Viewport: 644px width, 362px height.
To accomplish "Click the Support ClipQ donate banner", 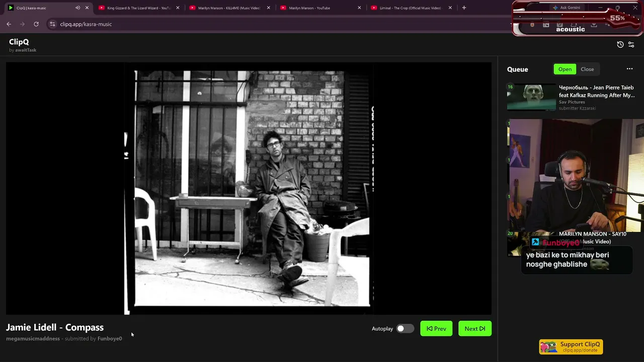I will coord(571,347).
